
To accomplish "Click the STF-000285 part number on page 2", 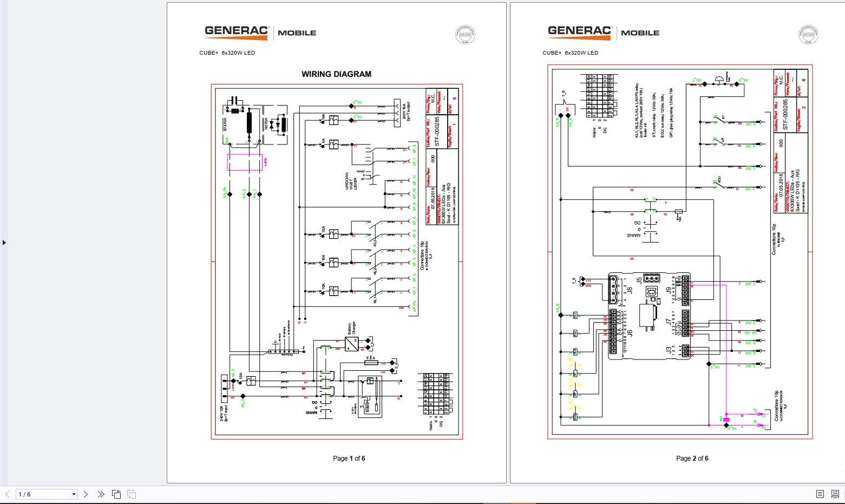I will click(x=785, y=114).
